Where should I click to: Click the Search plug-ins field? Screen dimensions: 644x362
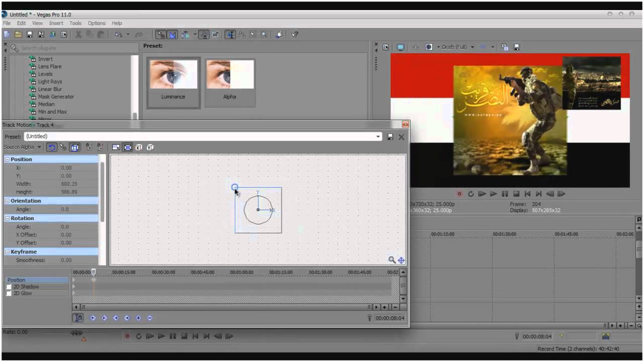pyautogui.click(x=73, y=48)
